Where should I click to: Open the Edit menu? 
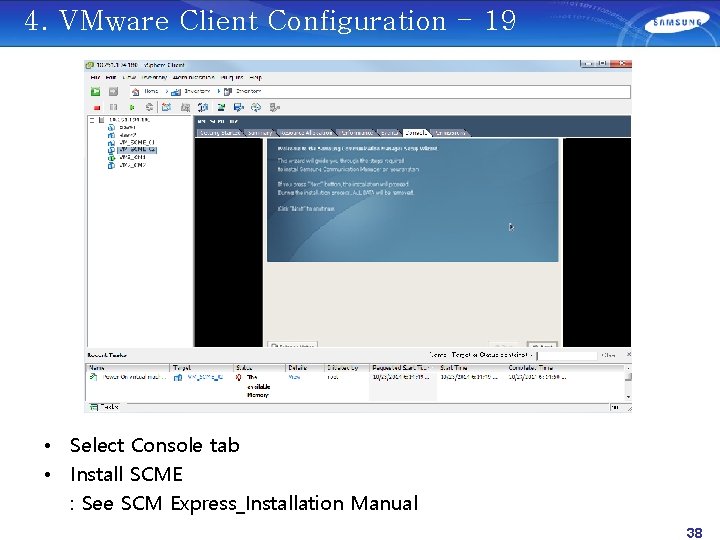[x=111, y=77]
